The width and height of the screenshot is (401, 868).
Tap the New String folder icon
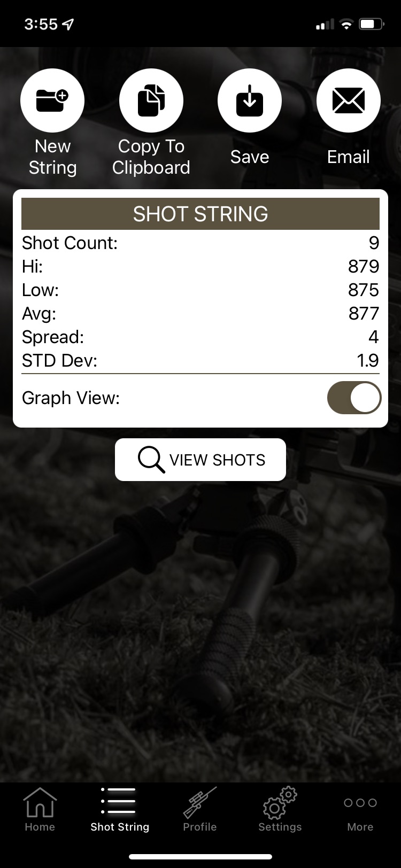[x=52, y=100]
